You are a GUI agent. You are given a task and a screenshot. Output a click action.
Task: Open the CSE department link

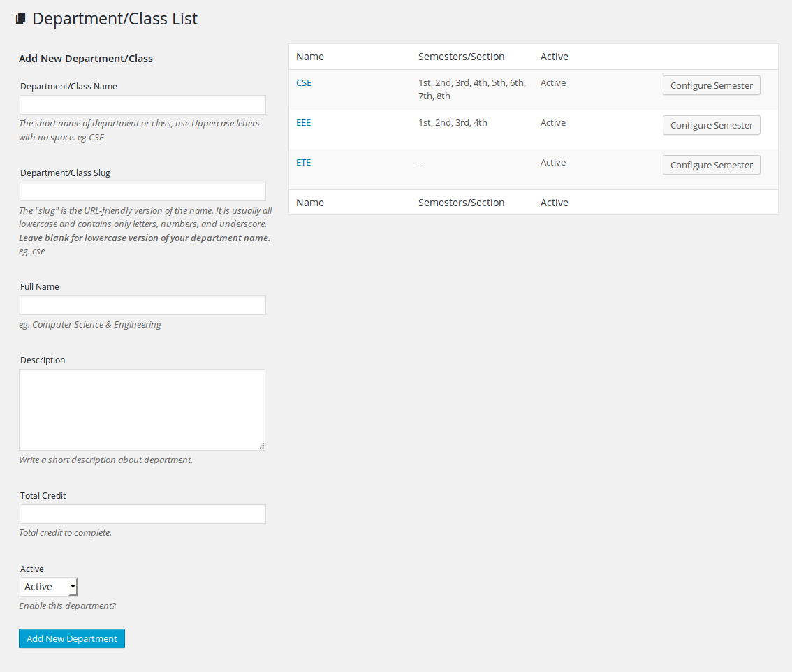304,82
